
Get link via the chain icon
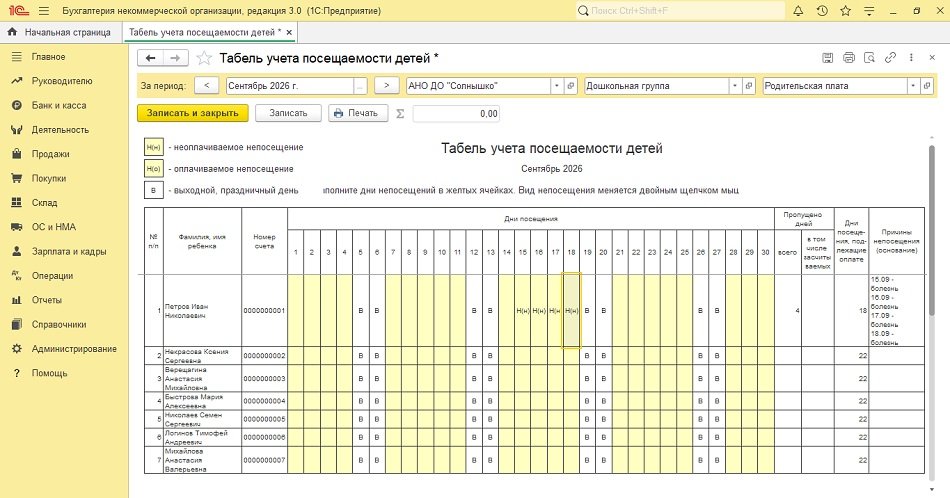click(x=890, y=58)
